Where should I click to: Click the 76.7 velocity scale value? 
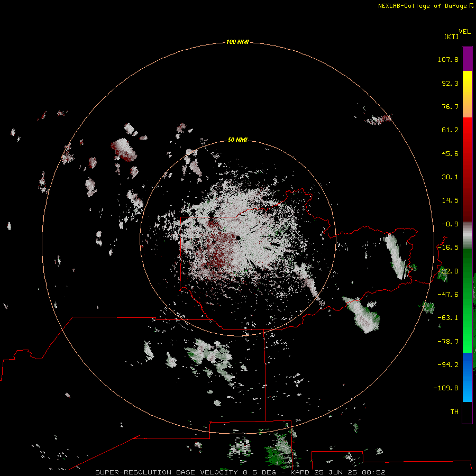[450, 106]
